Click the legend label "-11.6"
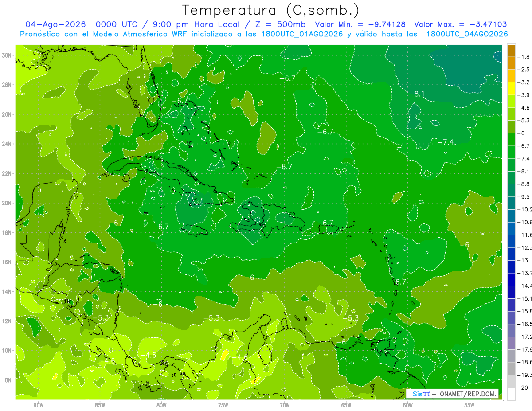The height and width of the screenshot is (411, 532). 524,235
